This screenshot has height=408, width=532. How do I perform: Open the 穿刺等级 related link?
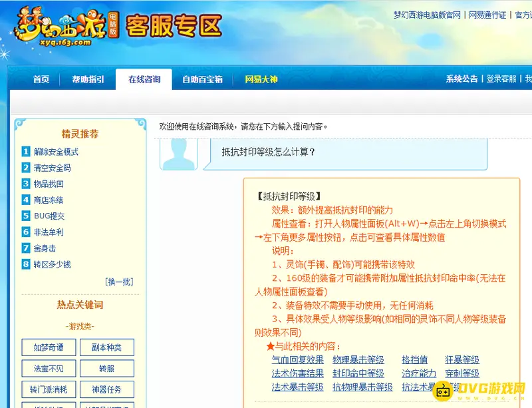[462, 373]
